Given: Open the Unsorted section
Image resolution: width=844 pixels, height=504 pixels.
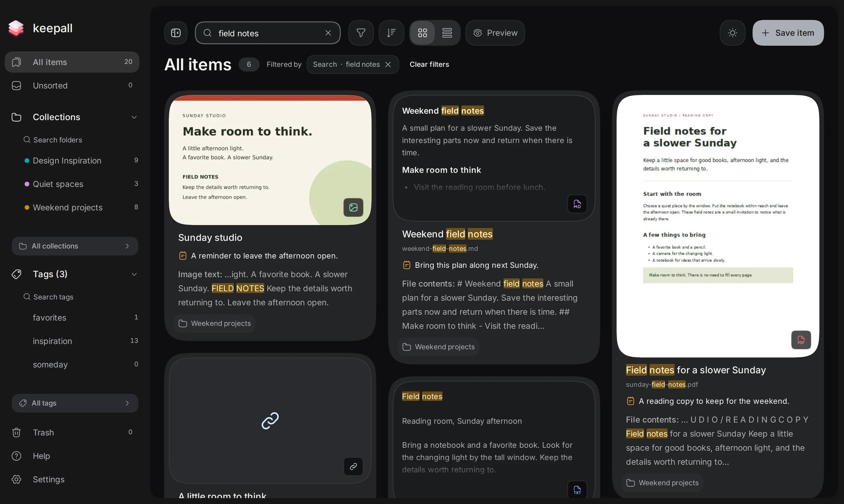Looking at the screenshot, I should pos(72,86).
